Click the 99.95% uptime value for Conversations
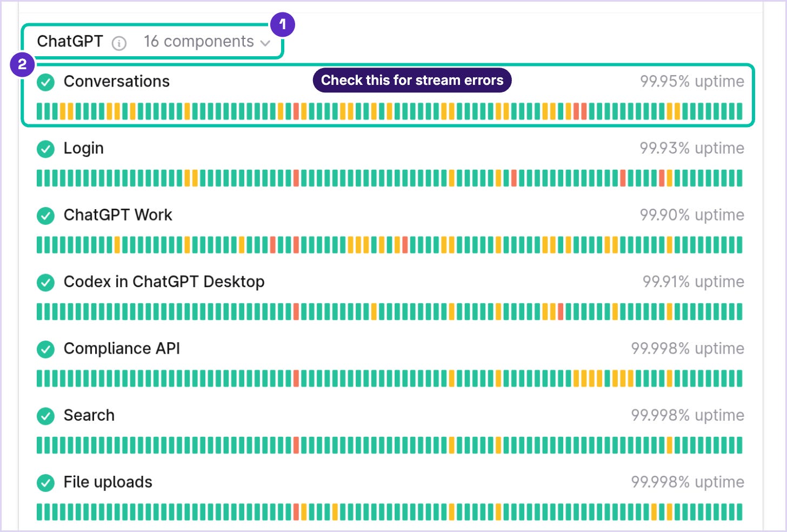 tap(692, 81)
